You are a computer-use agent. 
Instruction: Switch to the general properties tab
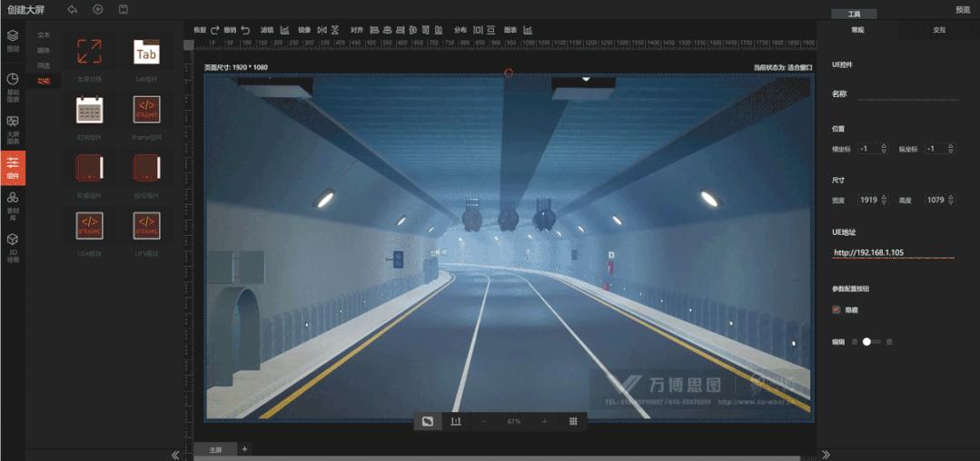[x=857, y=29]
